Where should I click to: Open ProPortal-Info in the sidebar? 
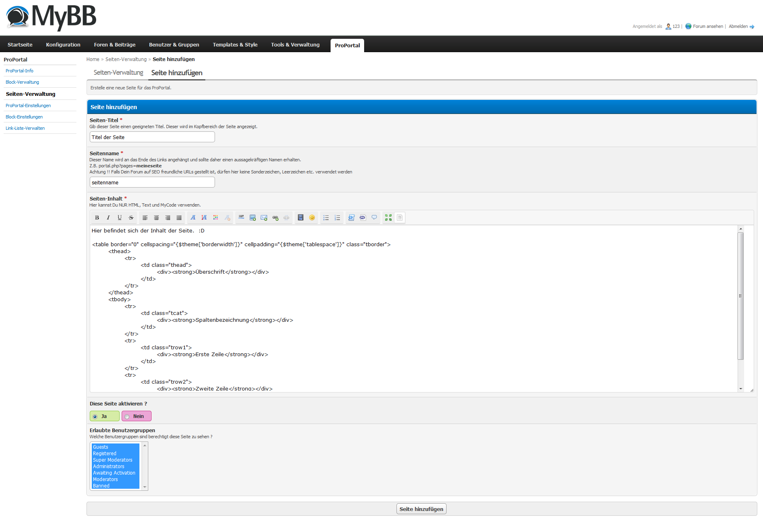click(19, 71)
